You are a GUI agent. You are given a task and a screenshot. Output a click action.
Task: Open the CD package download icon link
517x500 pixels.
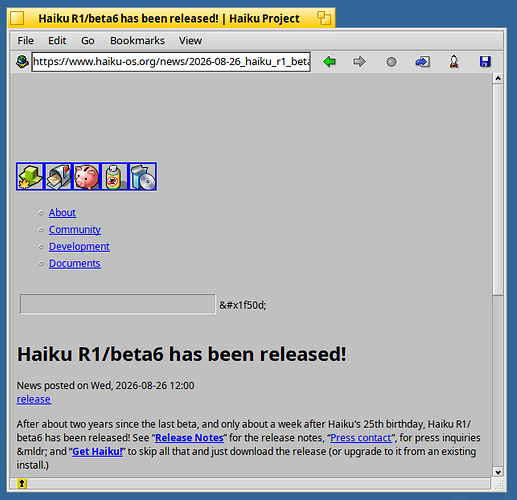(x=143, y=177)
